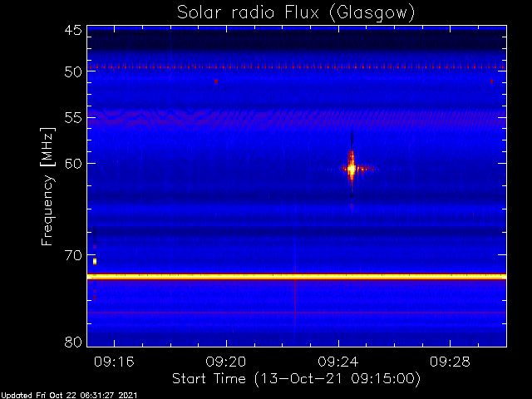The width and height of the screenshot is (532, 399).
Task: Click the red dot near 51 MHz at far right
Action: pyautogui.click(x=491, y=81)
